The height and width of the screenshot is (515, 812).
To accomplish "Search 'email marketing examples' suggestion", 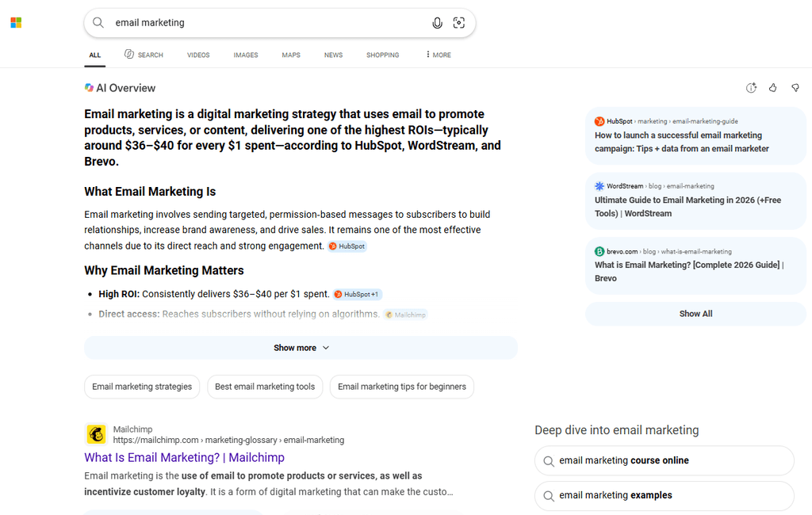I will pos(665,496).
